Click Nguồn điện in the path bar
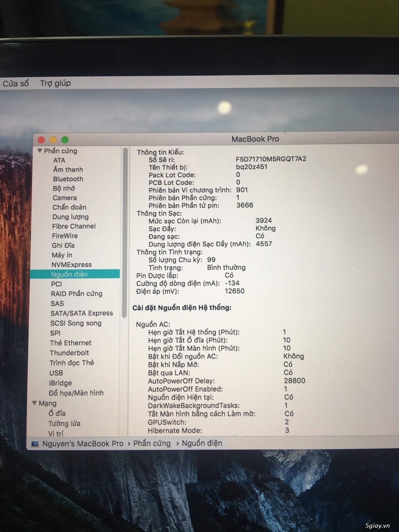This screenshot has width=399, height=532. pos(202,443)
